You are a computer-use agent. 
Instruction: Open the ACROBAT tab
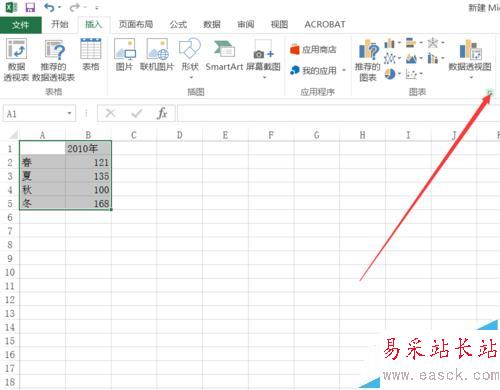coord(325,24)
